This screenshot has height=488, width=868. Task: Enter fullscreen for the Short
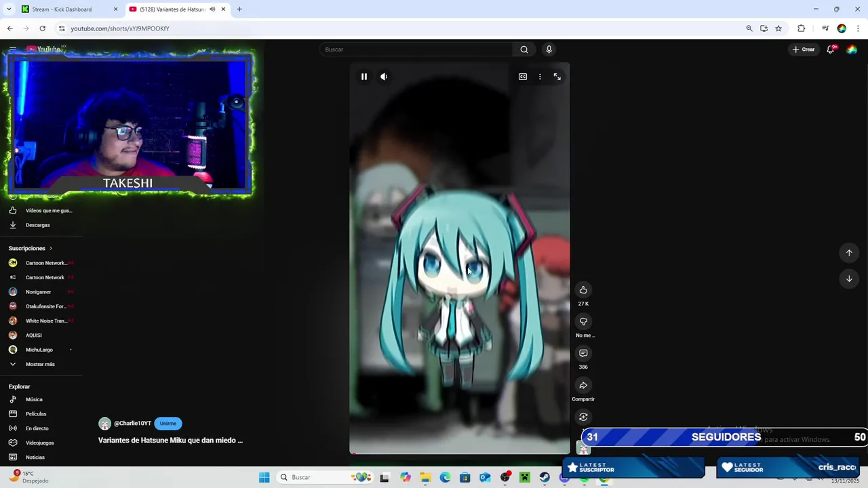tap(557, 77)
